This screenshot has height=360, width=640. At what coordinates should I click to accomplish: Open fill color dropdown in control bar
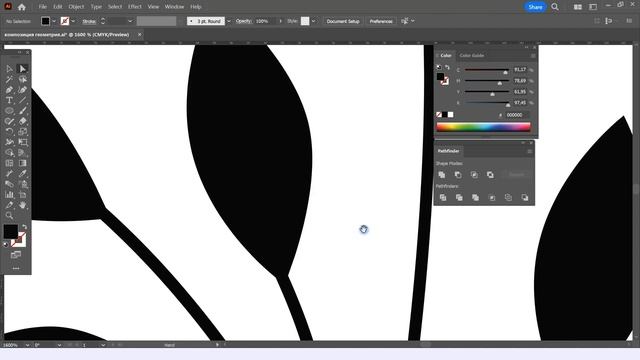click(54, 21)
